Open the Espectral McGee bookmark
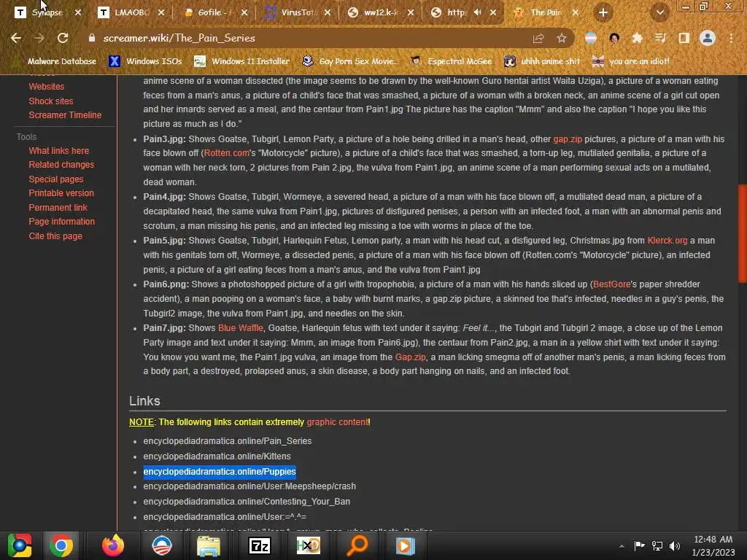The image size is (747, 560). 451,61
